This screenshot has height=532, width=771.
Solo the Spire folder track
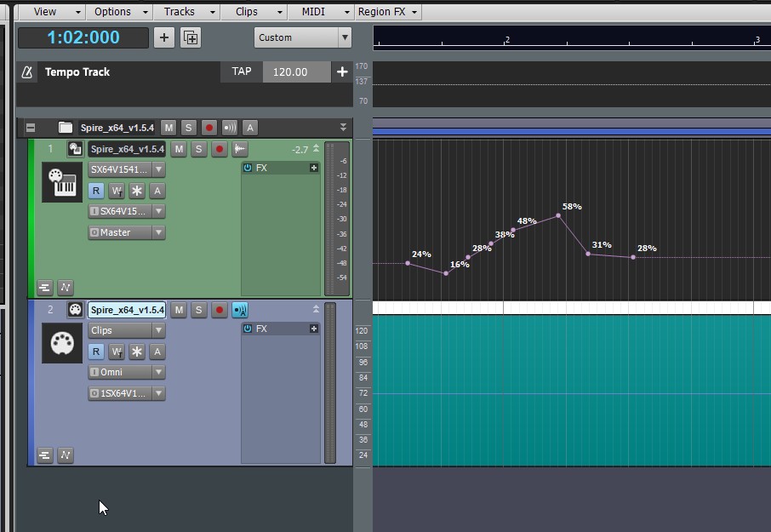click(188, 128)
